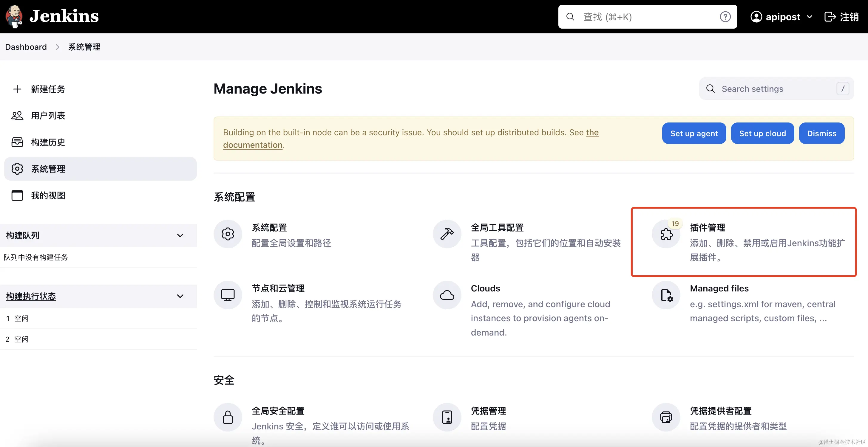The width and height of the screenshot is (868, 447).
Task: Open the 凭据提供者配置 card title
Action: coord(721,411)
